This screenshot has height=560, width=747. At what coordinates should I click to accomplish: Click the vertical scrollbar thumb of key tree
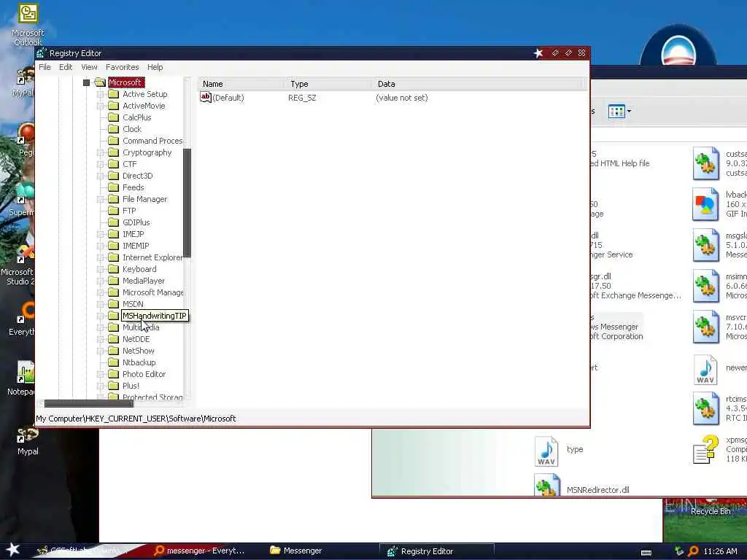187,203
